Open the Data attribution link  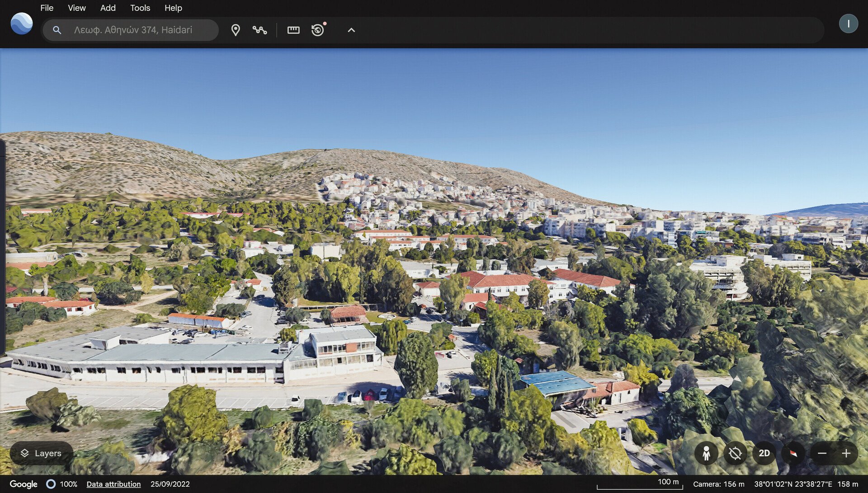point(113,484)
